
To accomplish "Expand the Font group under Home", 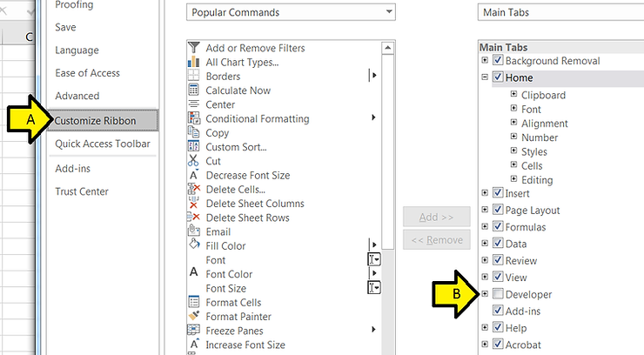I will (513, 108).
